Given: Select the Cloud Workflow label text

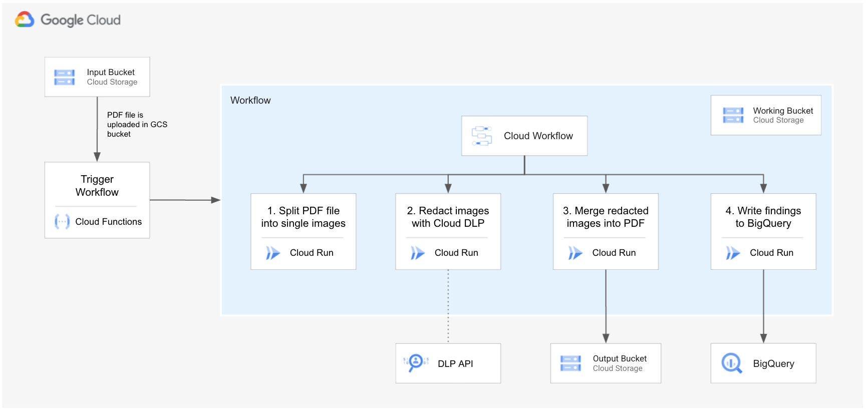Looking at the screenshot, I should point(538,136).
